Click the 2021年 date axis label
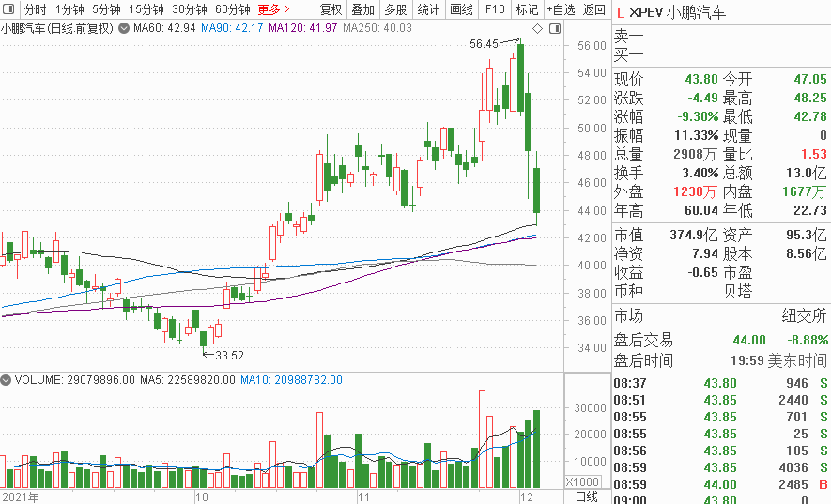This screenshot has height=504, width=831. tap(20, 497)
